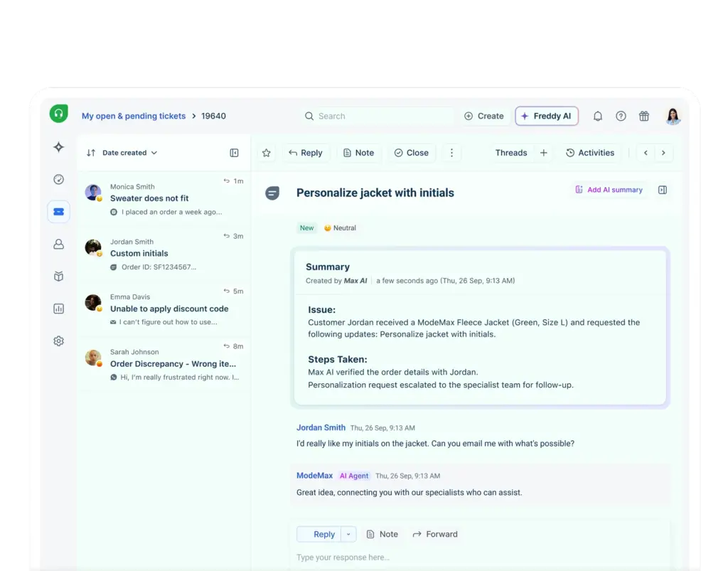Click Emma Davis's avatar
This screenshot has width=728, height=571.
pyautogui.click(x=93, y=303)
